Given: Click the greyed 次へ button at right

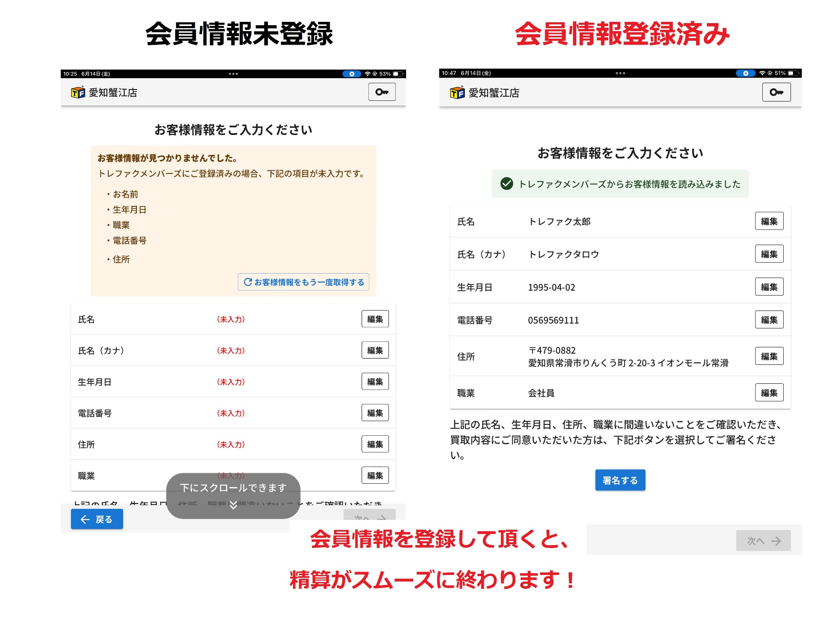Looking at the screenshot, I should 763,540.
